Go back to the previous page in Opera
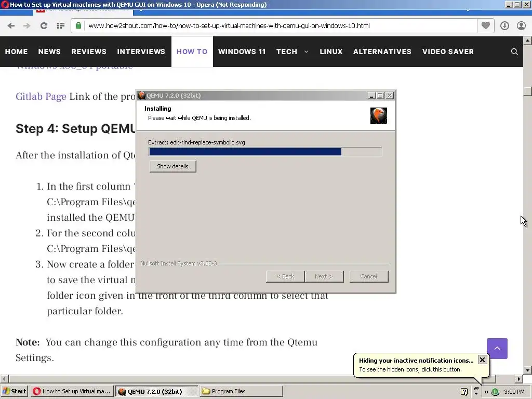Screen dimensions: 532x399 pos(11,26)
